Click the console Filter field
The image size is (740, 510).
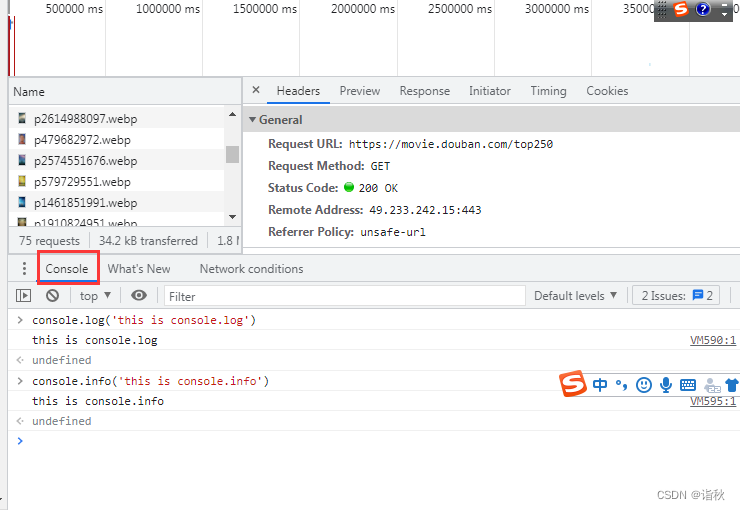[345, 296]
